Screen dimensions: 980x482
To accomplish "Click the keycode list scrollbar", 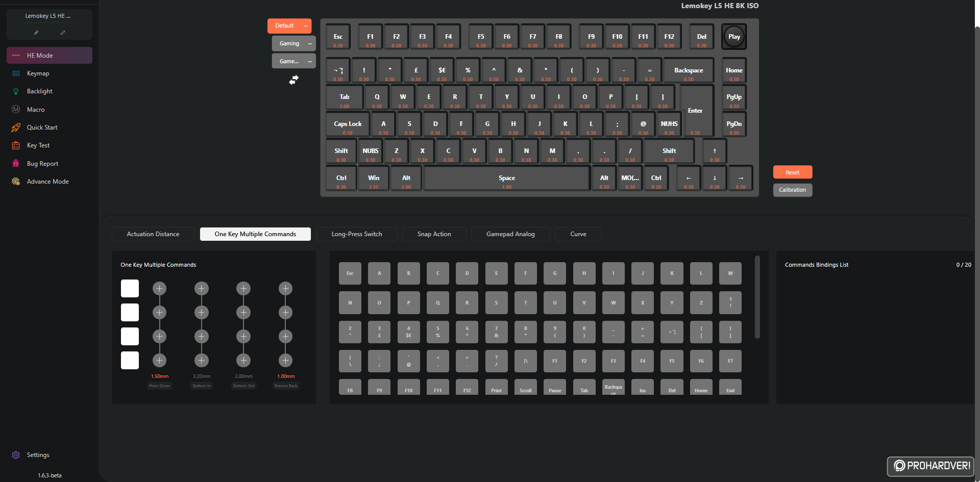I will (757, 297).
